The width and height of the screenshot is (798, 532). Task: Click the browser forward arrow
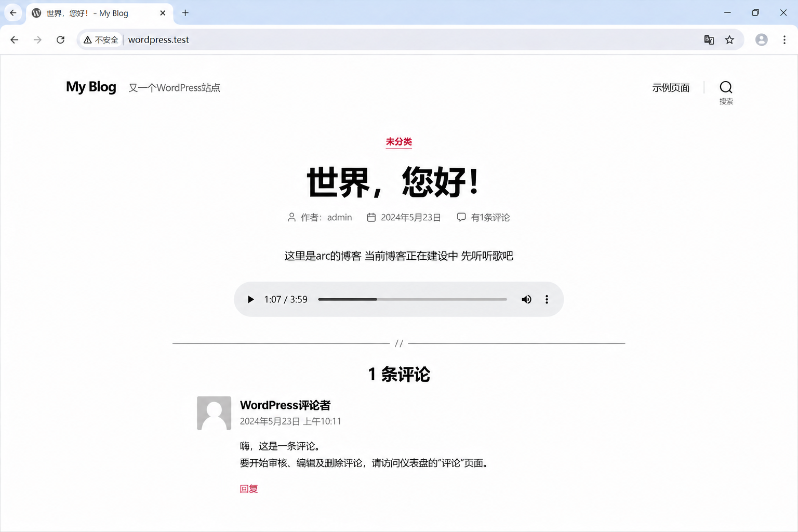click(37, 39)
